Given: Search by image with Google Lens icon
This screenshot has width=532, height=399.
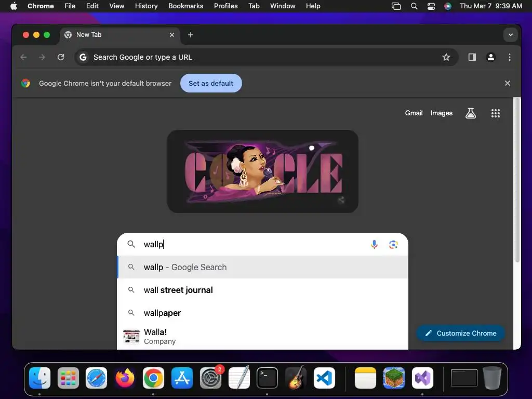Looking at the screenshot, I should [x=393, y=244].
